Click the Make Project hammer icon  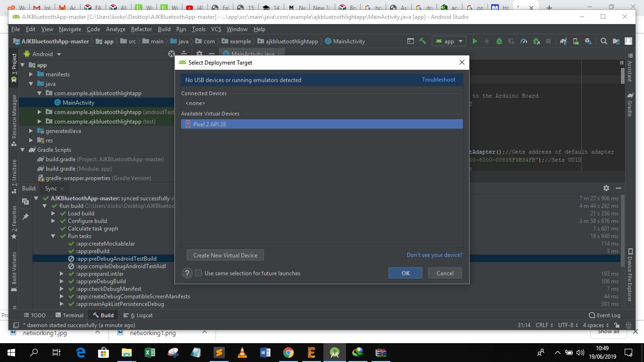coord(422,41)
